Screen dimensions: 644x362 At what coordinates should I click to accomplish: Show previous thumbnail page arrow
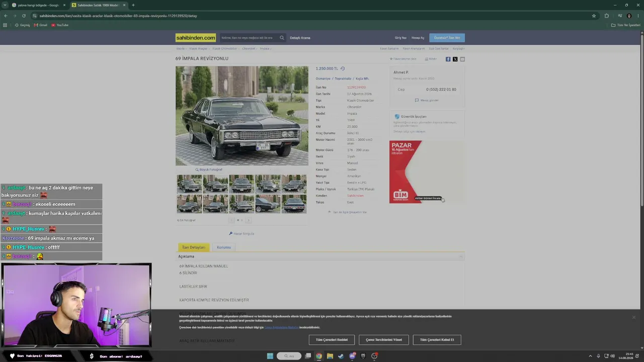232,220
